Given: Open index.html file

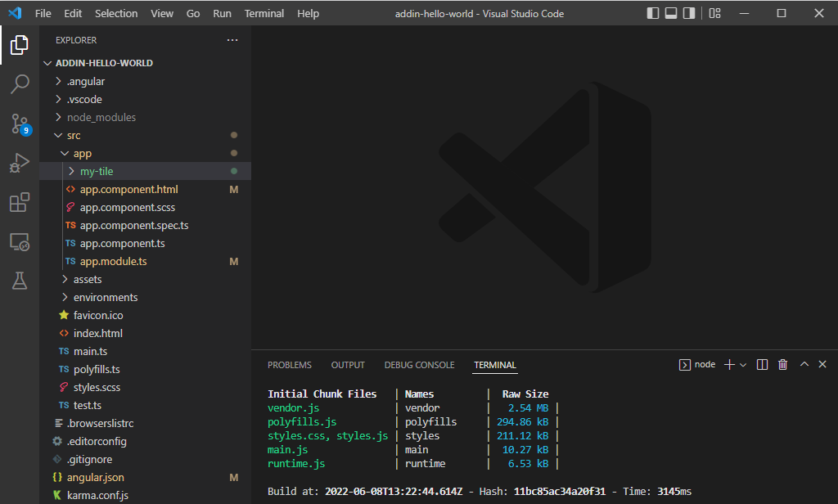Looking at the screenshot, I should (146, 333).
